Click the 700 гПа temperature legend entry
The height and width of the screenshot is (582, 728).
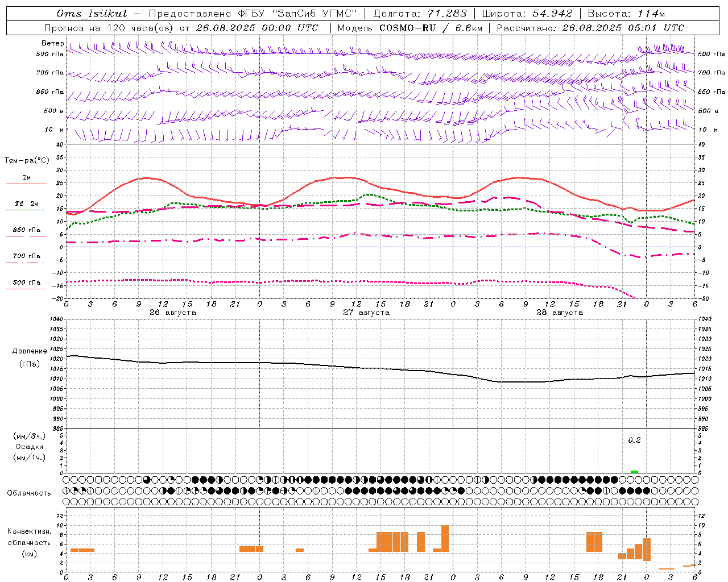click(27, 256)
